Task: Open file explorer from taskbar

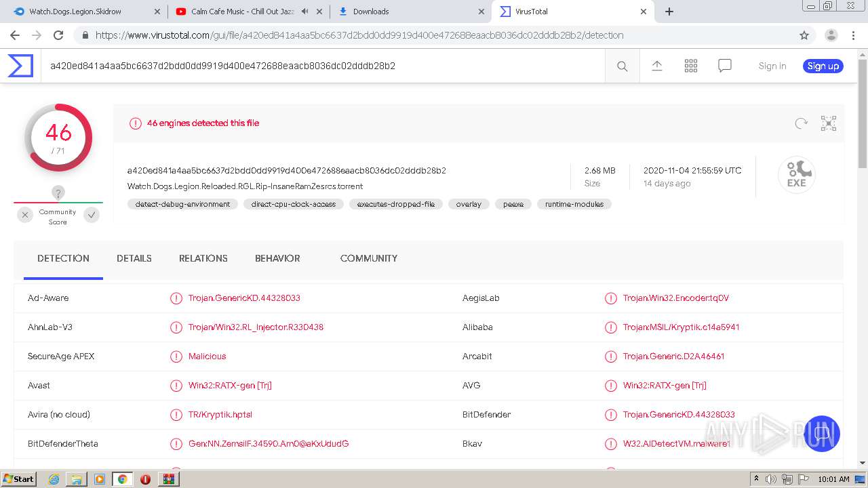Action: pyautogui.click(x=77, y=479)
